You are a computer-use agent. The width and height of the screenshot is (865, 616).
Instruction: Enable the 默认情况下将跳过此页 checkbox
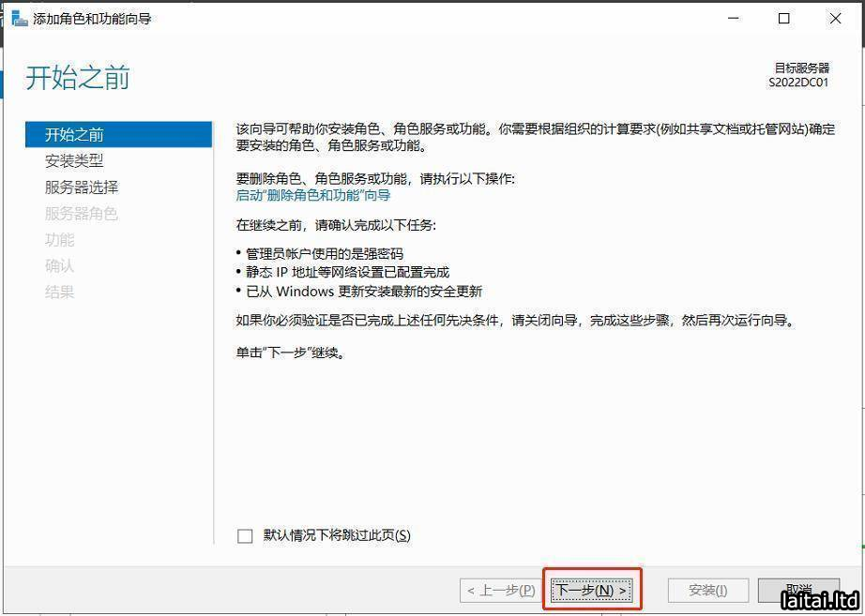245,536
